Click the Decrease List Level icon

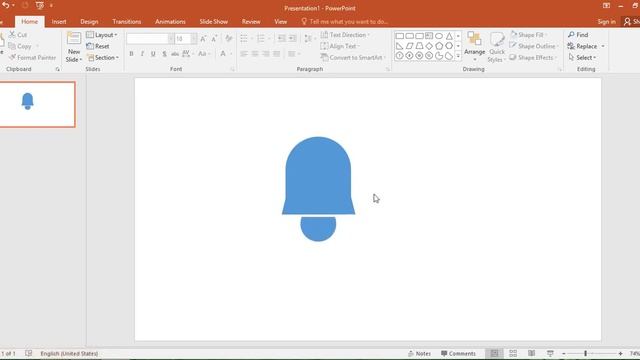pyautogui.click(x=282, y=39)
